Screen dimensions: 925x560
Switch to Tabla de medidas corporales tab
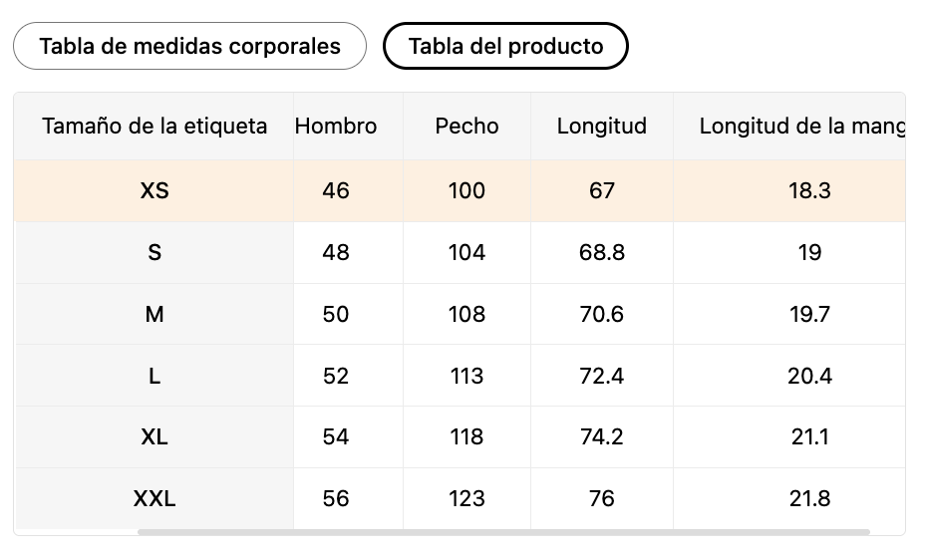pyautogui.click(x=189, y=46)
